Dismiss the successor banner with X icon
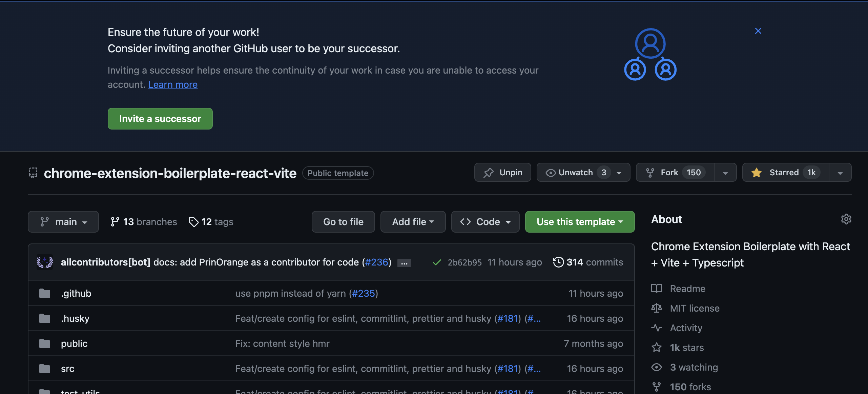Image resolution: width=868 pixels, height=394 pixels. (758, 31)
